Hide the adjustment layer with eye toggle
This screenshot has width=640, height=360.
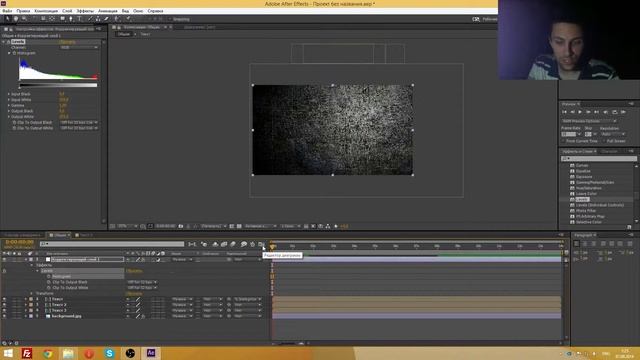pos(4,259)
